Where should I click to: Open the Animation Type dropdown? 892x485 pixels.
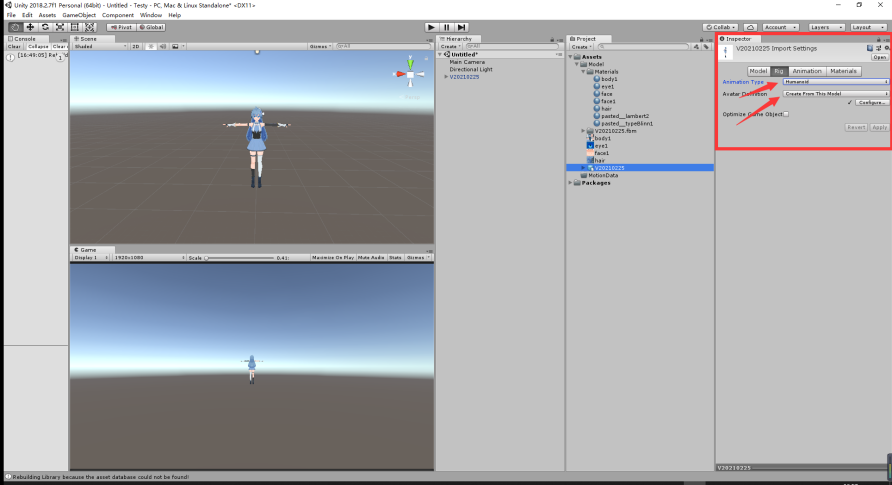(836, 82)
